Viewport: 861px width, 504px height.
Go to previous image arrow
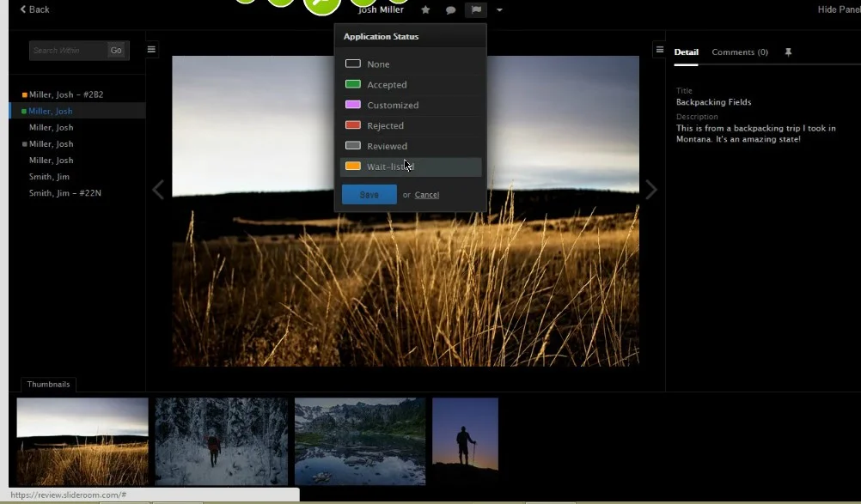pyautogui.click(x=158, y=190)
